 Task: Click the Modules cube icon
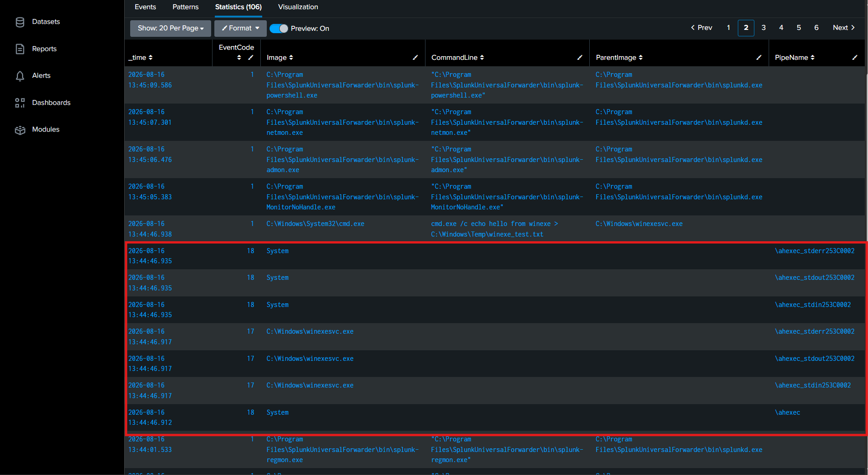click(20, 130)
